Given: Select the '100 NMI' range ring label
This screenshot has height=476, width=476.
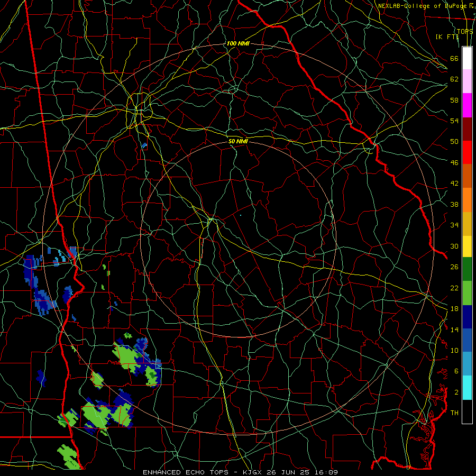Looking at the screenshot, I should coord(237,43).
